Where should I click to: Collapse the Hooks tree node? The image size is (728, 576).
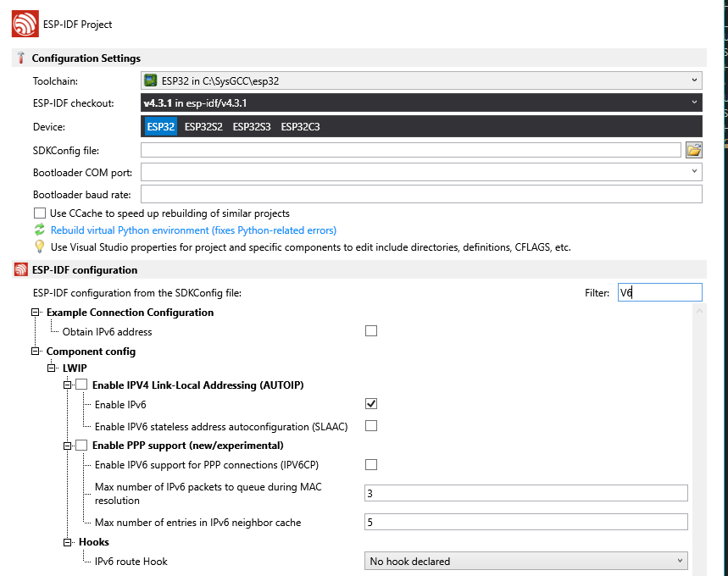[x=67, y=542]
